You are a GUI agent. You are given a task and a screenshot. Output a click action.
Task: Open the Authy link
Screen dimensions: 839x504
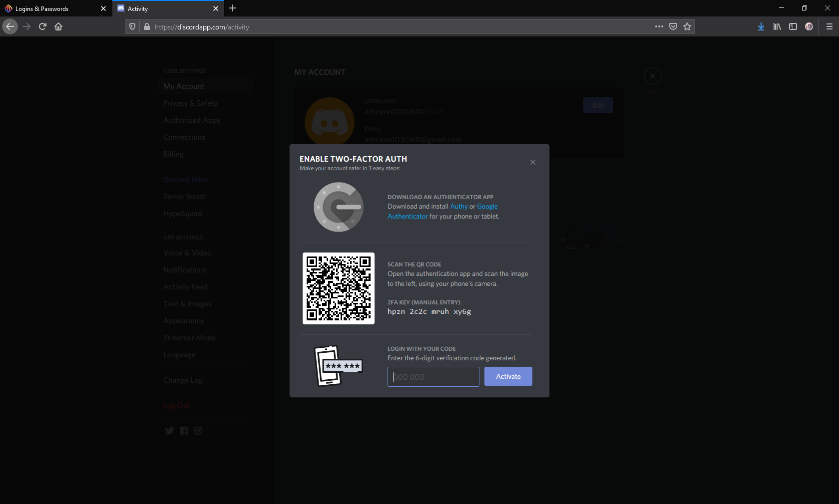click(459, 206)
